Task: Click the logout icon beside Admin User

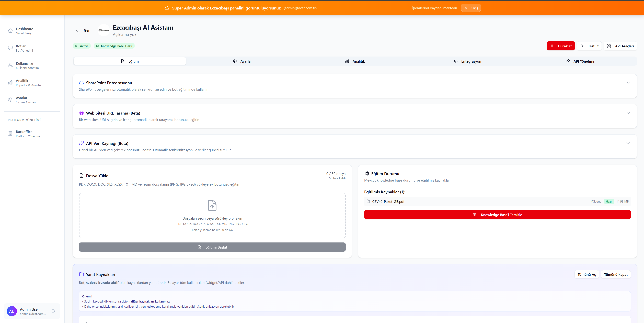Action: pyautogui.click(x=53, y=311)
